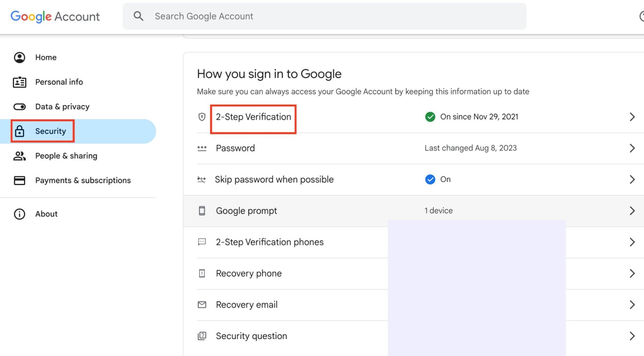Focus the Search Google Account field
The width and height of the screenshot is (644, 356).
point(324,16)
